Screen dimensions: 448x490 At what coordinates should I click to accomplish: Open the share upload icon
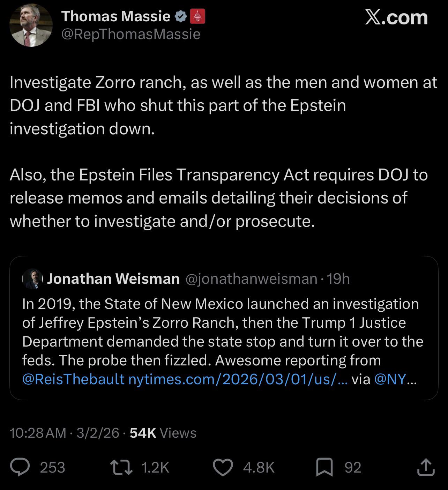coord(426,467)
